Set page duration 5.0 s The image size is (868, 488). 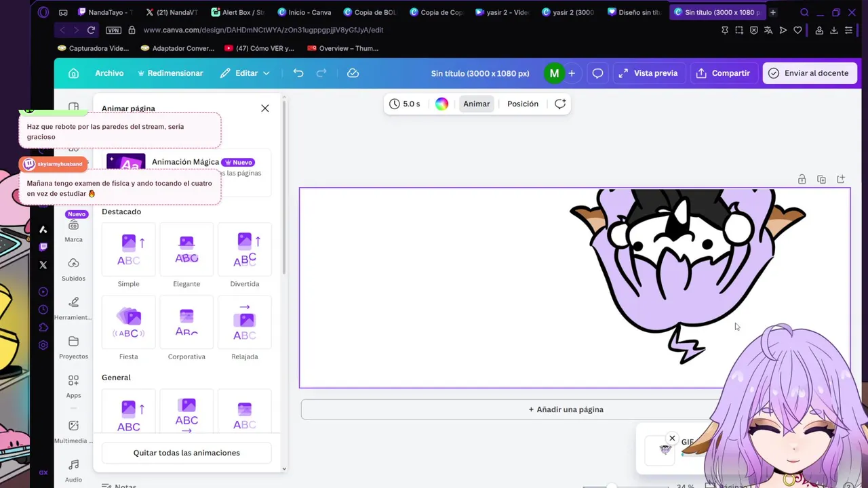tap(405, 104)
